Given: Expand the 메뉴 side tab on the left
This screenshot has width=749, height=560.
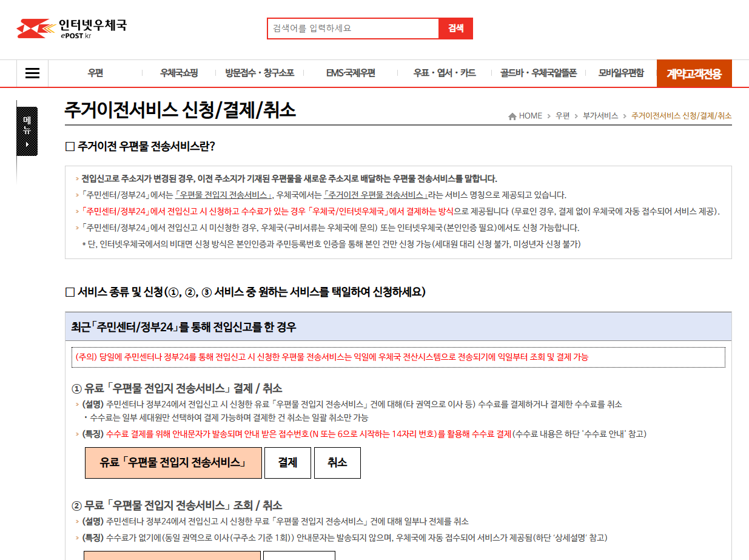Looking at the screenshot, I should click(x=27, y=130).
